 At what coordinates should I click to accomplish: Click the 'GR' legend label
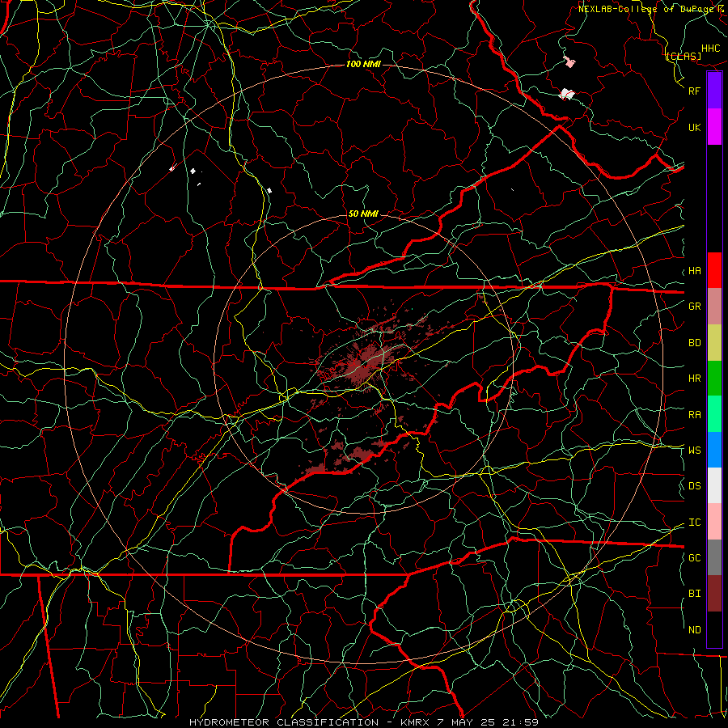click(x=694, y=307)
